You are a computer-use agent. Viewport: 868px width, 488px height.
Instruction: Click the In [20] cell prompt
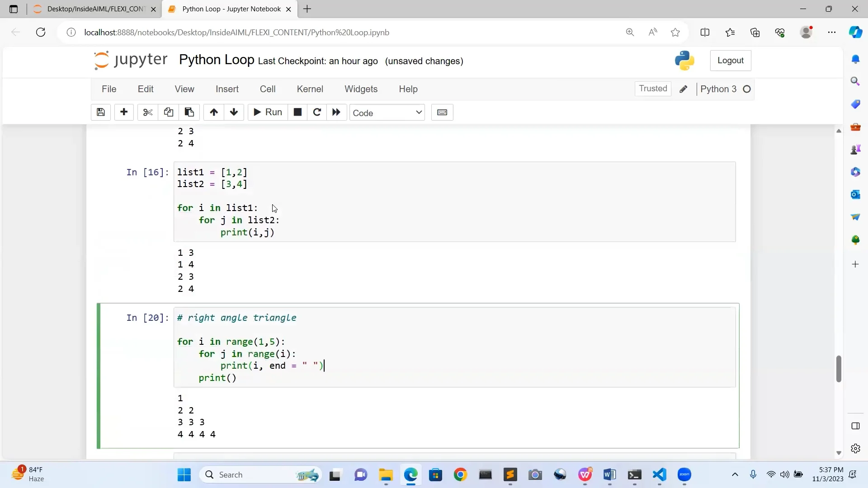(147, 318)
